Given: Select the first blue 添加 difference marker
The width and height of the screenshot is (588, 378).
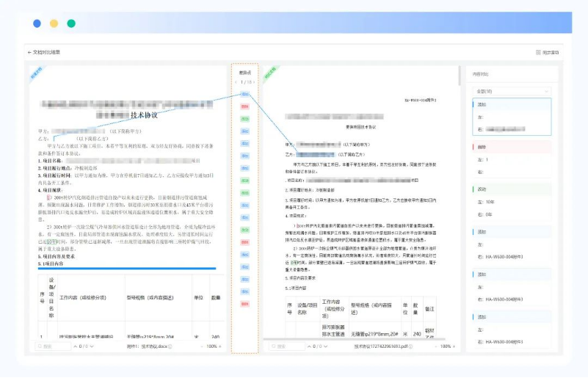Looking at the screenshot, I should coord(244,95).
